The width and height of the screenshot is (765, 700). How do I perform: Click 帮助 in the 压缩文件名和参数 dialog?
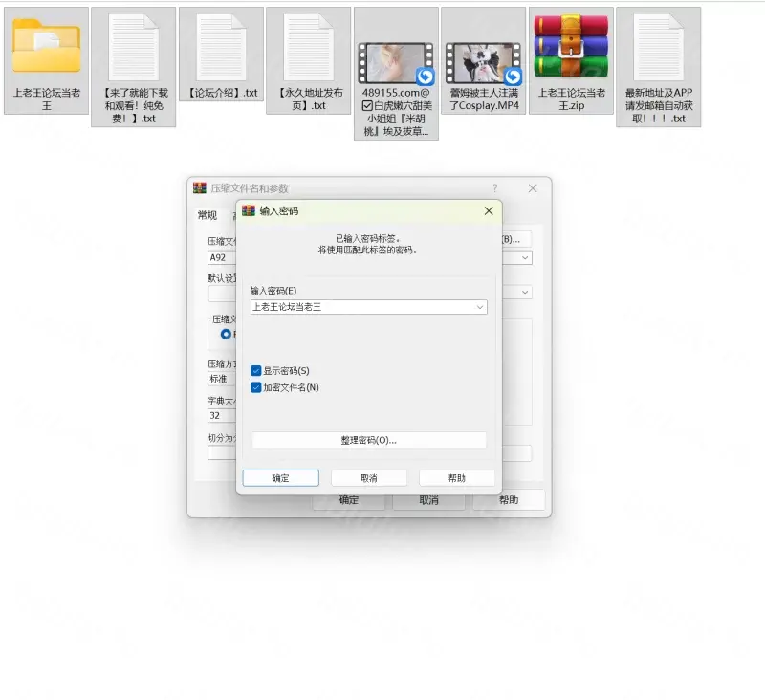[509, 499]
